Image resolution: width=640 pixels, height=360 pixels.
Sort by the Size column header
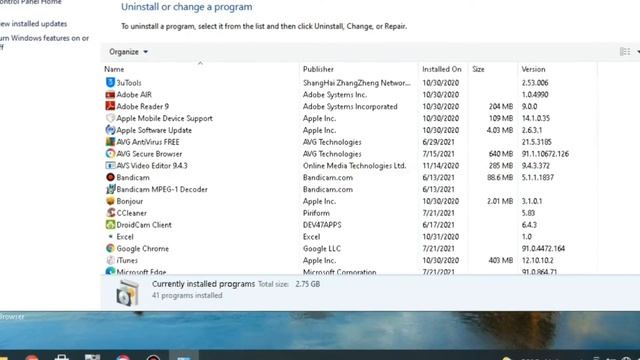[478, 69]
